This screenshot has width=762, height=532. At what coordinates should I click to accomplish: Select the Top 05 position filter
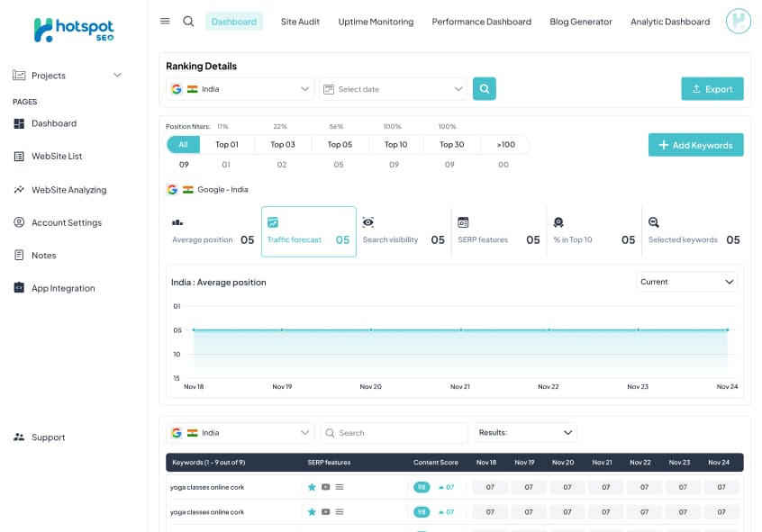[340, 145]
